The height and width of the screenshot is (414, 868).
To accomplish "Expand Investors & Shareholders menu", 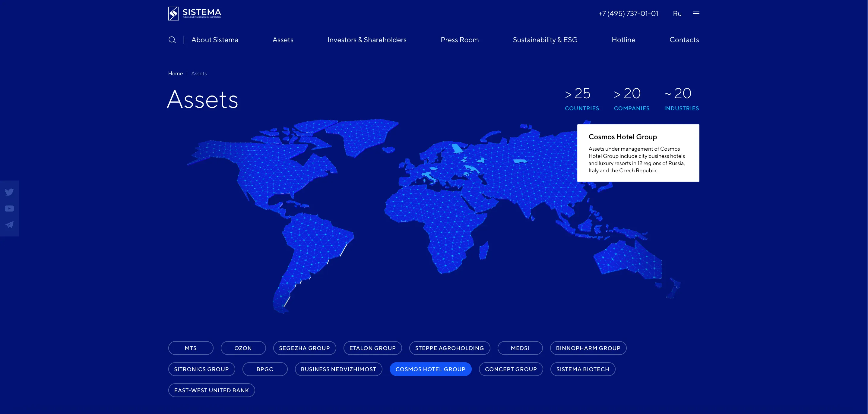I will (x=367, y=40).
